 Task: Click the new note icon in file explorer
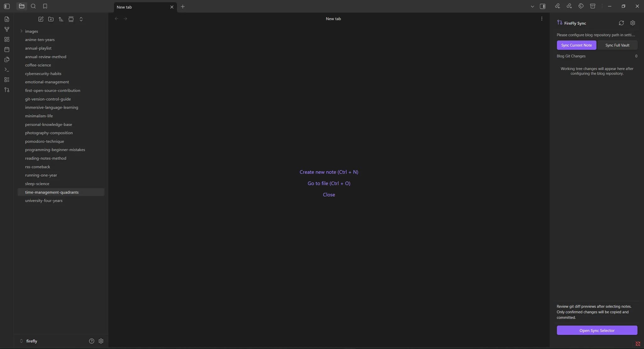coord(41,19)
